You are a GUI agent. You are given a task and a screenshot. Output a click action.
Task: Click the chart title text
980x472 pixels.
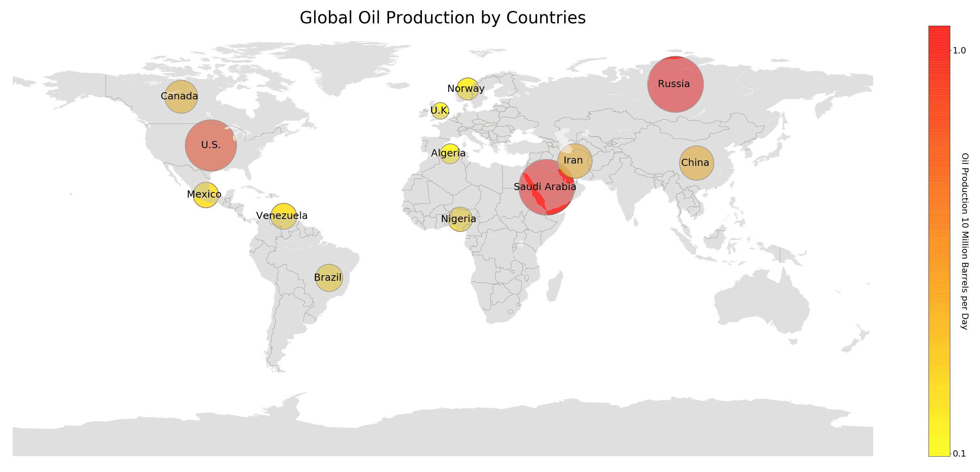[x=443, y=18]
